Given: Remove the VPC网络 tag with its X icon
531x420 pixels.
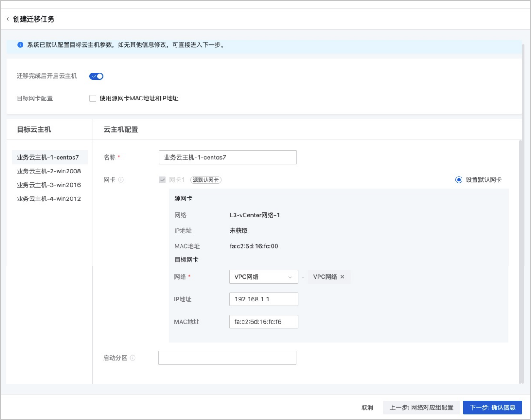Looking at the screenshot, I should coord(342,277).
